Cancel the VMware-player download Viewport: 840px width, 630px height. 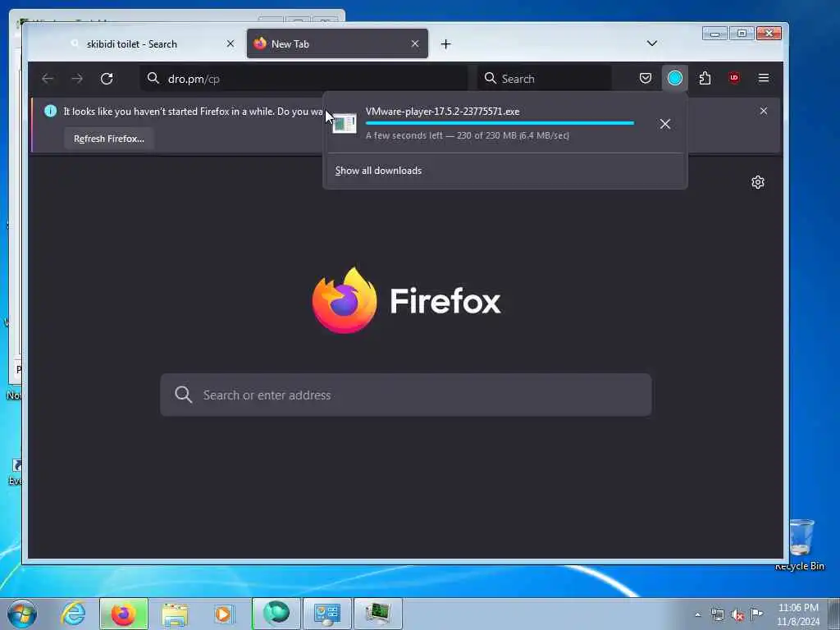pyautogui.click(x=664, y=124)
